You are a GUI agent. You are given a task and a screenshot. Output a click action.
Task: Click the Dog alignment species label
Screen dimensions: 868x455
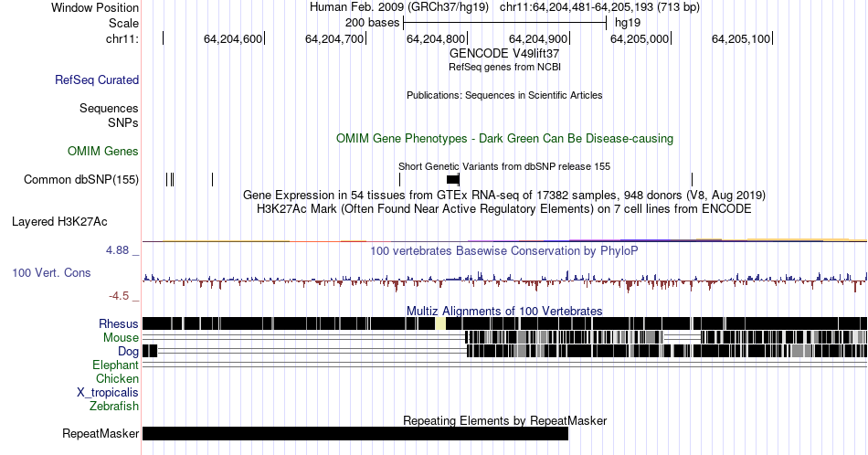129,351
